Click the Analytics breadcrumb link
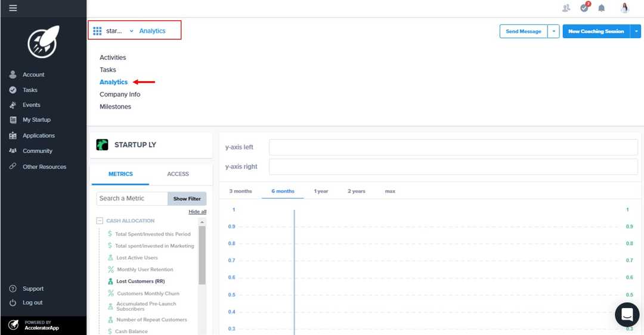 click(x=153, y=31)
